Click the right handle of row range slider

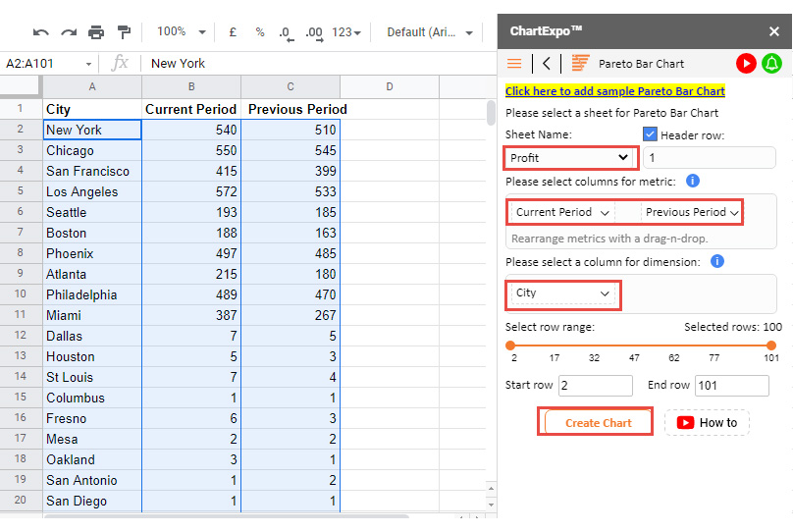(770, 346)
